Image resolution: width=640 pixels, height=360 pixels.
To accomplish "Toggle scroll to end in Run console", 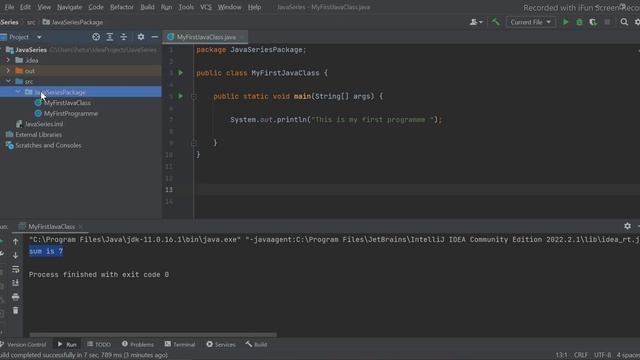I will pyautogui.click(x=16, y=283).
